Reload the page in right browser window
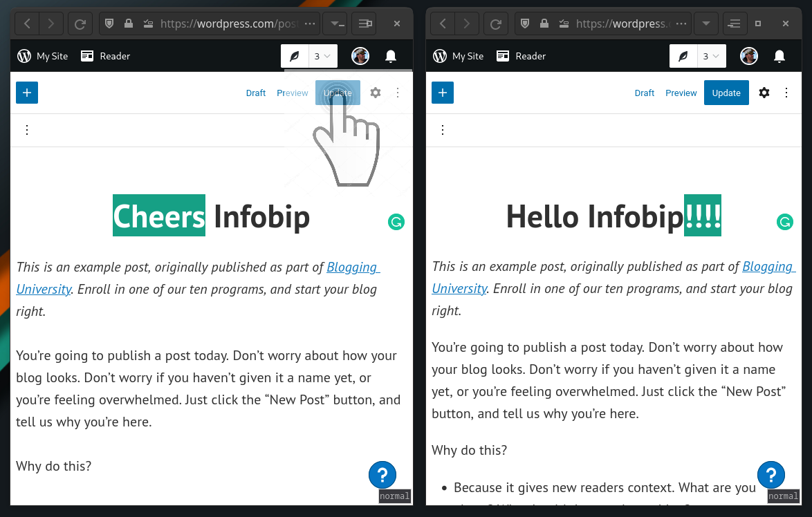This screenshot has height=517, width=812. coord(496,23)
